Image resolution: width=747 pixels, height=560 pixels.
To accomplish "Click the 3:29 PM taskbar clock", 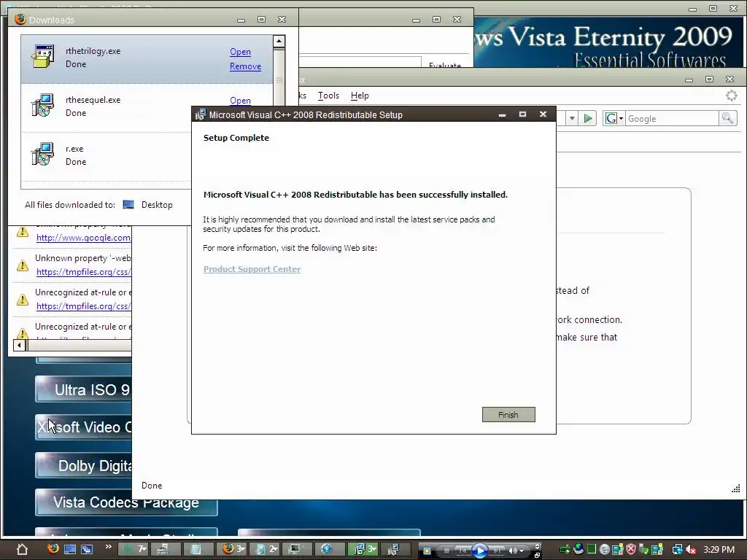I will (x=719, y=550).
